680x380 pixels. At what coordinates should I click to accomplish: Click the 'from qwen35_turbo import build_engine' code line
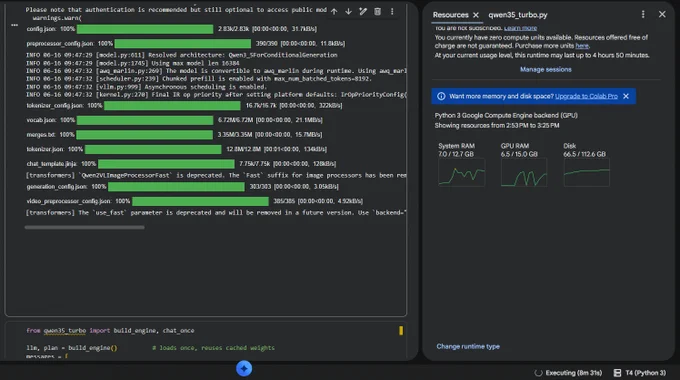(x=110, y=331)
